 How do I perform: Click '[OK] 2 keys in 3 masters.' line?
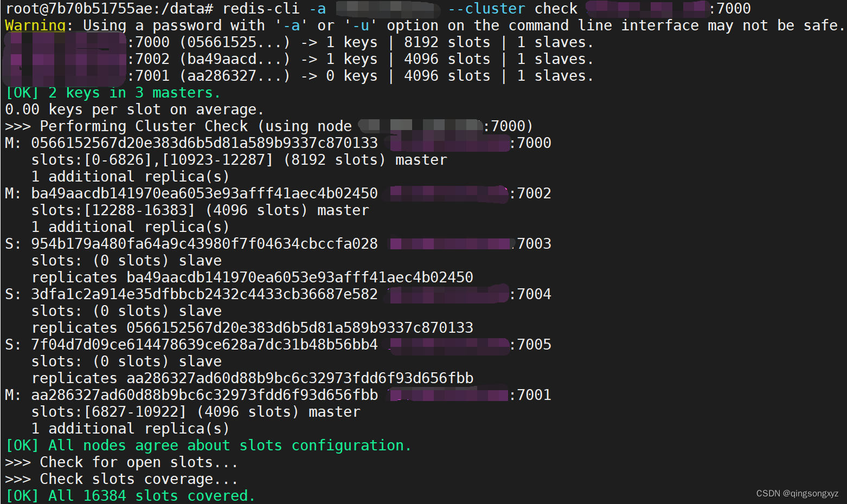[x=113, y=93]
